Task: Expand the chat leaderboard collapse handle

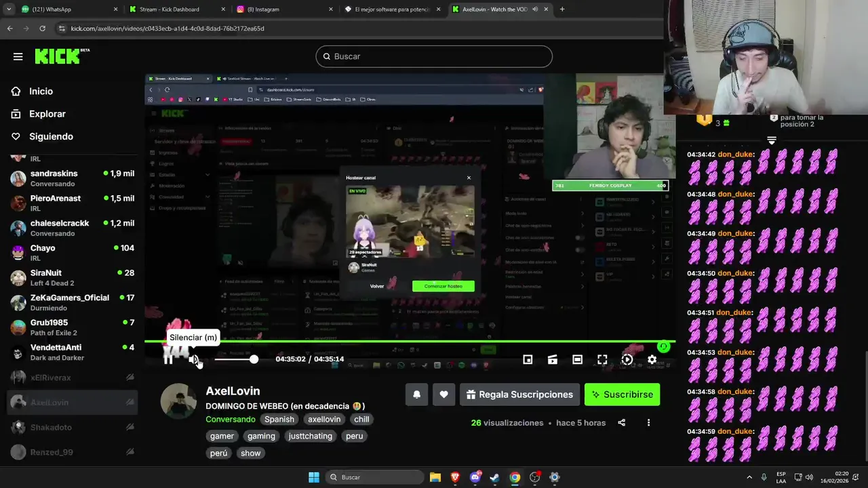Action: pyautogui.click(x=771, y=140)
